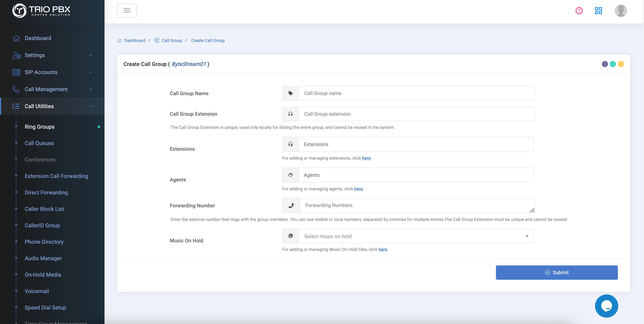Click the Call Utilities list icon

tap(16, 106)
